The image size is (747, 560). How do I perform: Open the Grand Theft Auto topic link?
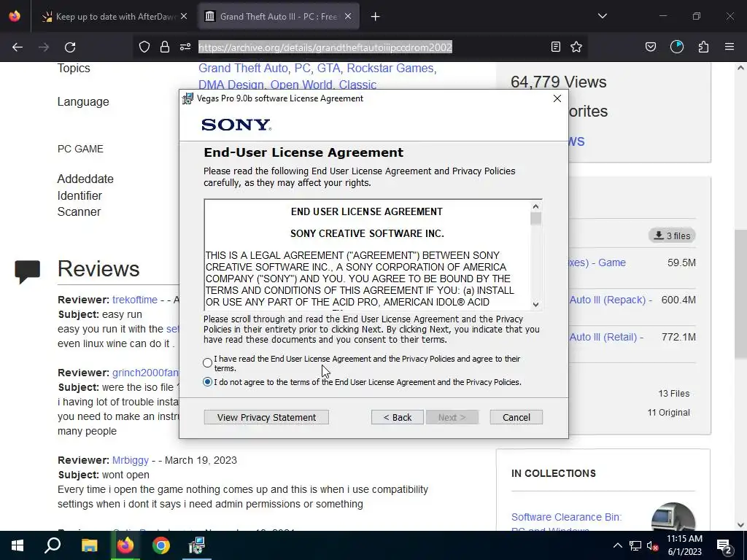tap(243, 68)
